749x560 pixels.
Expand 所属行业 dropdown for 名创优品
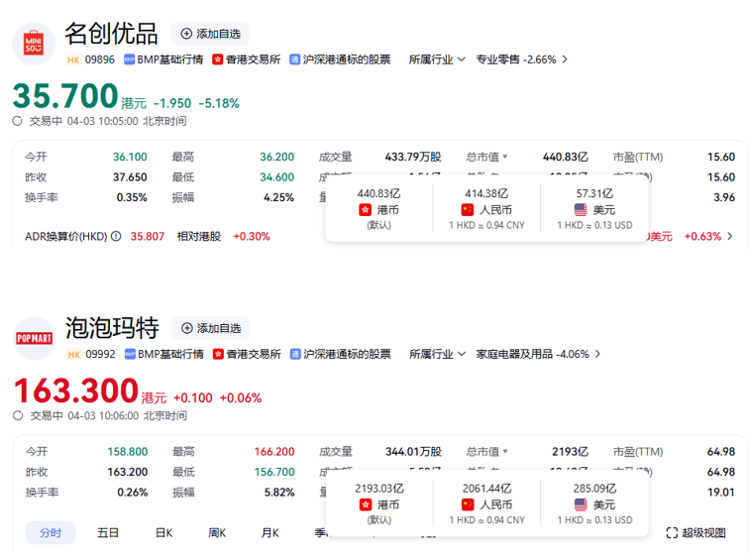(437, 59)
